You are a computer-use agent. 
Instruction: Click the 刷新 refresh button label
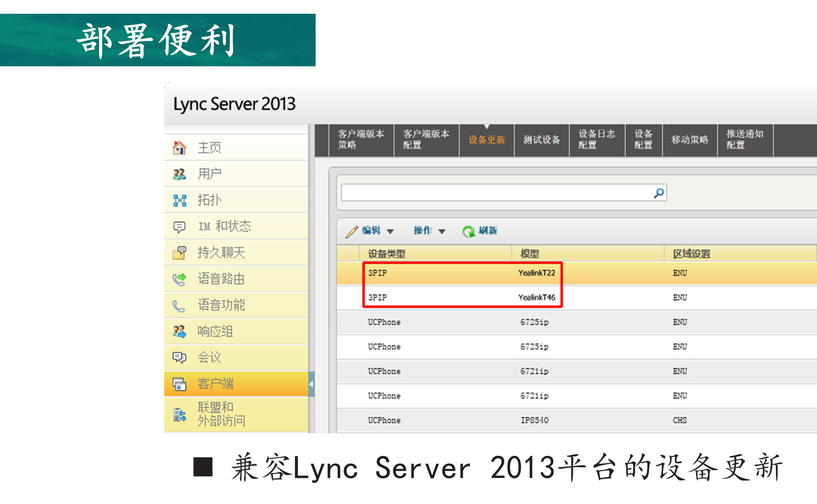pos(488,231)
